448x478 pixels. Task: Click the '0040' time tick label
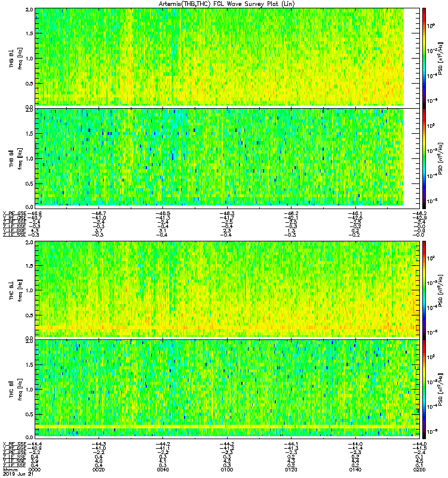(162, 470)
